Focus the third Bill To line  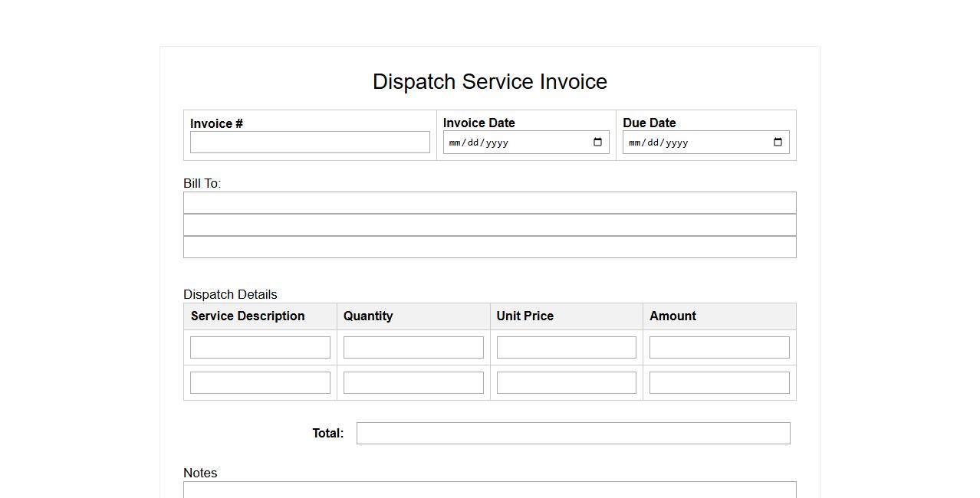tap(489, 247)
